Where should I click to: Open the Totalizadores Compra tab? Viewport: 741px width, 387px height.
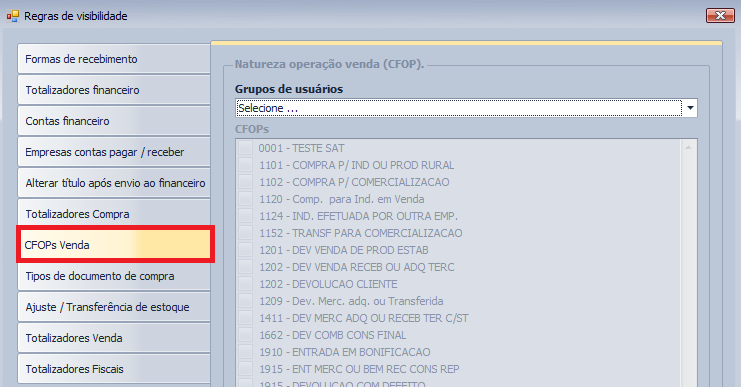click(114, 214)
